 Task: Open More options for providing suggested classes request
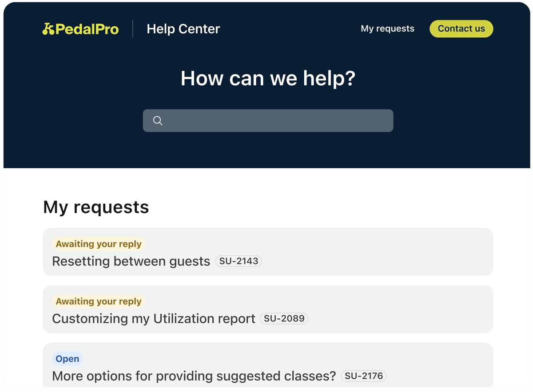coord(194,376)
